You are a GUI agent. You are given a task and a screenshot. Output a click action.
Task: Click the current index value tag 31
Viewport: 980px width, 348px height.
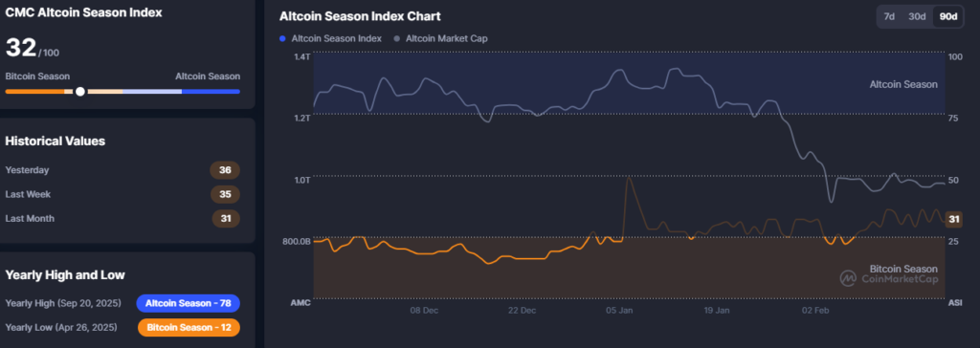point(954,219)
